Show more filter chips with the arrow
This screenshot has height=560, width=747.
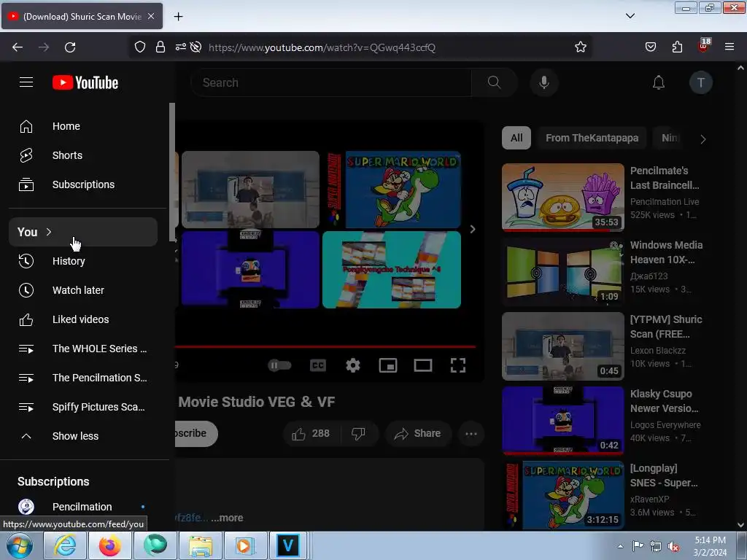(x=703, y=139)
